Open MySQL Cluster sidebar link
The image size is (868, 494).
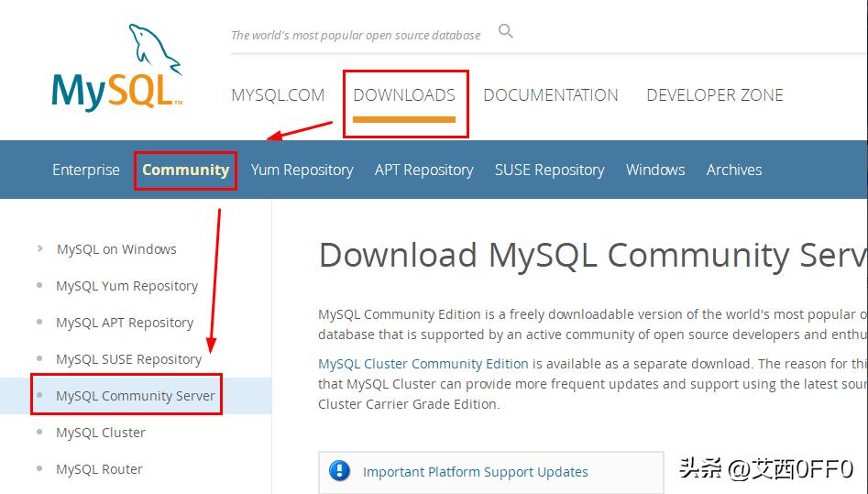[x=100, y=433]
